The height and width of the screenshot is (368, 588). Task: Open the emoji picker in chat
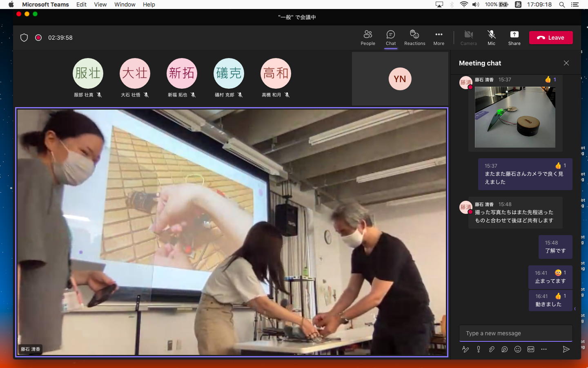click(x=518, y=349)
